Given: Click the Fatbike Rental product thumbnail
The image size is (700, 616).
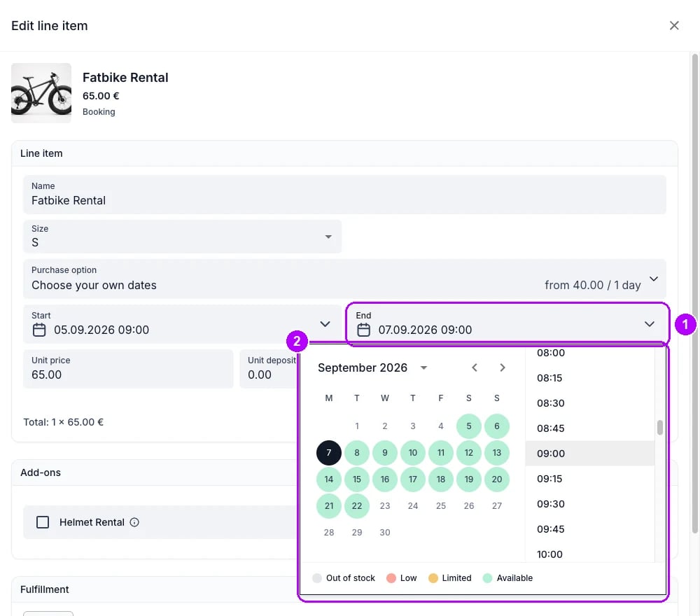Looking at the screenshot, I should [x=41, y=93].
